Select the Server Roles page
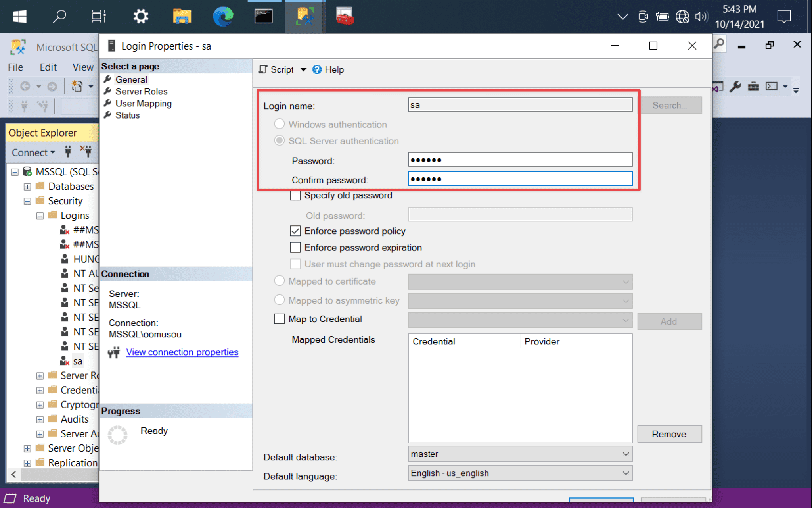Image resolution: width=812 pixels, height=508 pixels. tap(142, 91)
